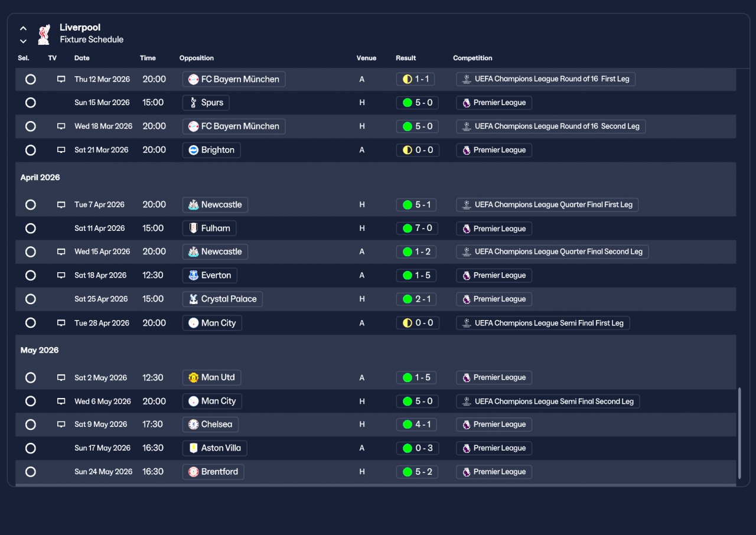Image resolution: width=756 pixels, height=535 pixels.
Task: Click the TV icon for Sat 18 Apr 2026
Action: point(61,275)
